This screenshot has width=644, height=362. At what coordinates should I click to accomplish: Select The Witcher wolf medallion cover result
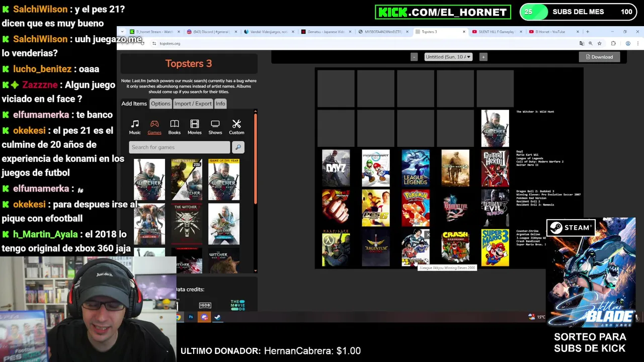click(x=187, y=224)
